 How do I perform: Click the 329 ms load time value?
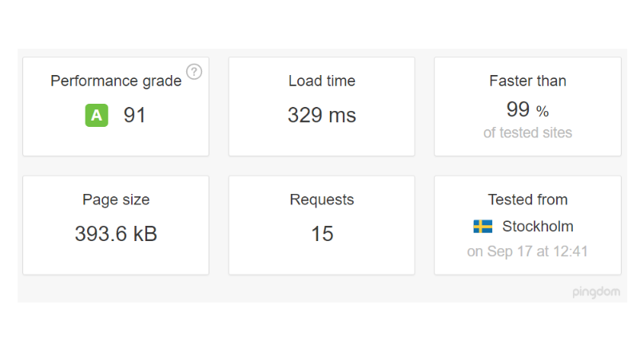tap(321, 116)
